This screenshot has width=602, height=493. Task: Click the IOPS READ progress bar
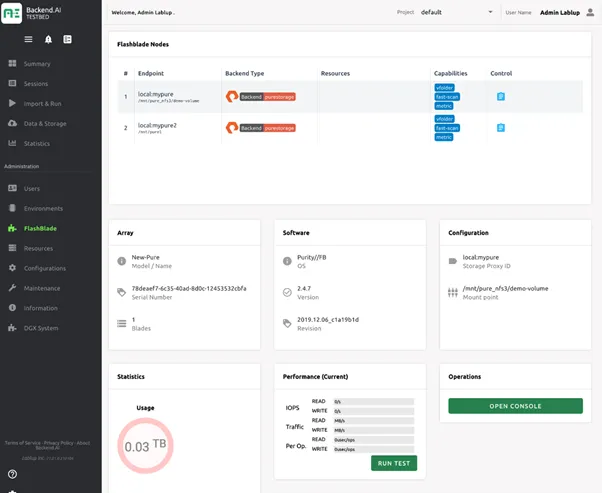(374, 402)
